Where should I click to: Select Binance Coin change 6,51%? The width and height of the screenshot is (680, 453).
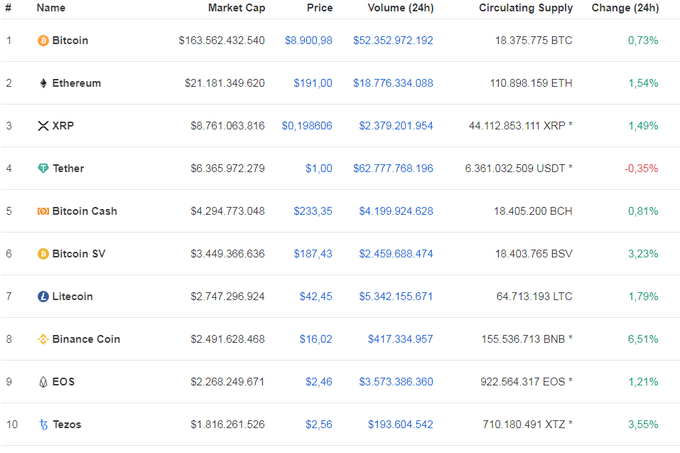point(643,339)
